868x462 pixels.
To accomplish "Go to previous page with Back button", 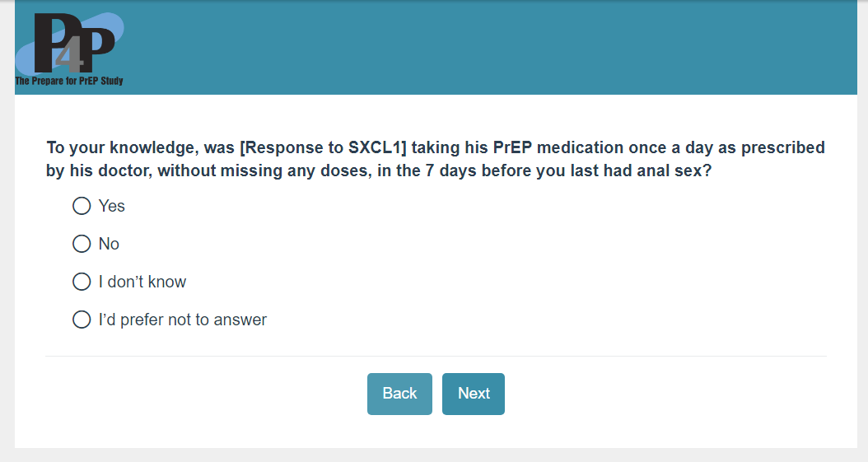I will tap(399, 394).
